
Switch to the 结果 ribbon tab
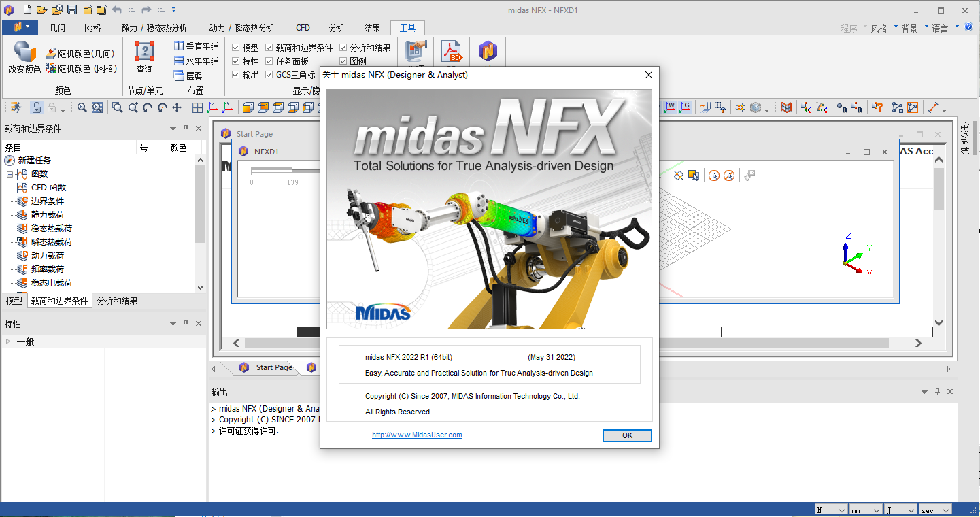tap(372, 28)
